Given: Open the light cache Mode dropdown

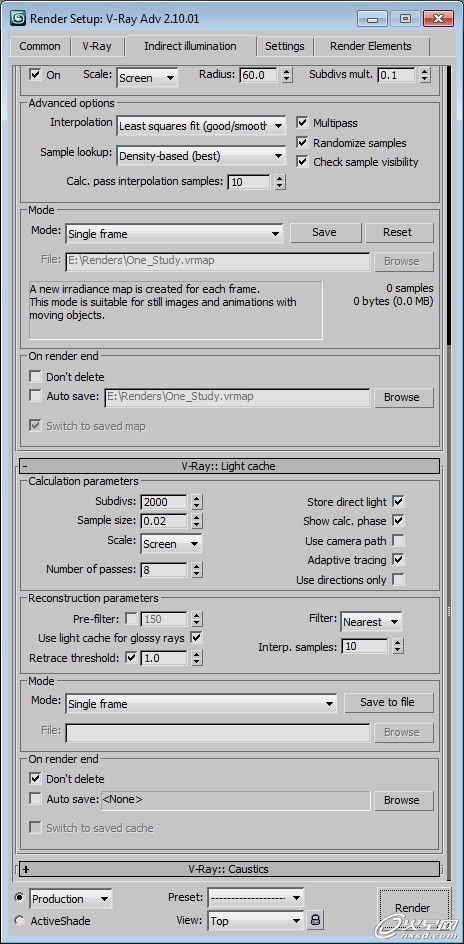Looking at the screenshot, I should click(x=201, y=703).
